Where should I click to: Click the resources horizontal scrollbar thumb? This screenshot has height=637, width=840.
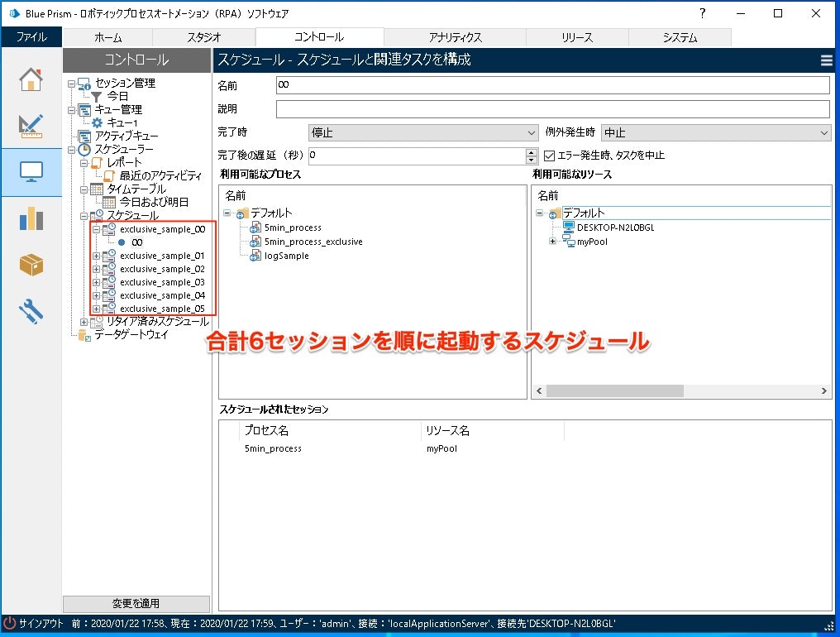(x=614, y=390)
